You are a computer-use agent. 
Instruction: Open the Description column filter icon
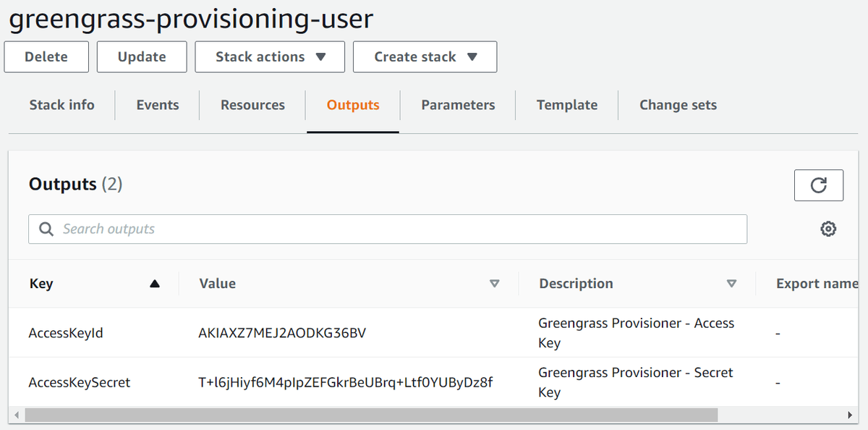click(732, 284)
